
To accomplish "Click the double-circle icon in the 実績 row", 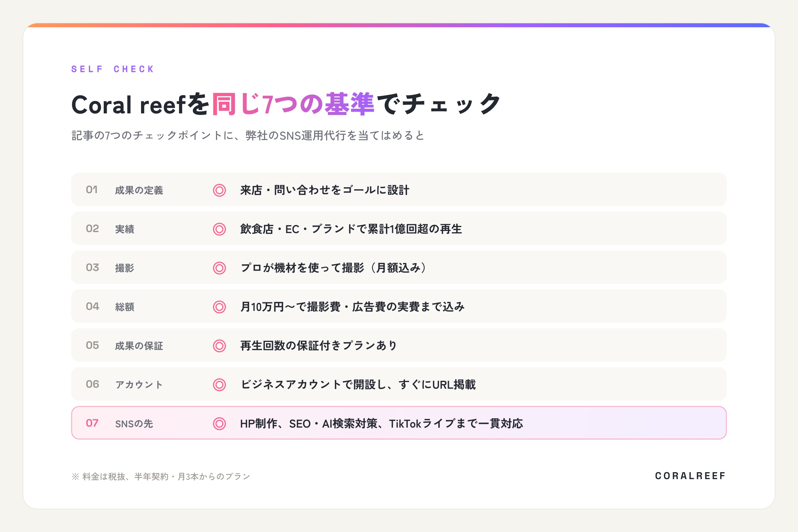I will coord(219,229).
